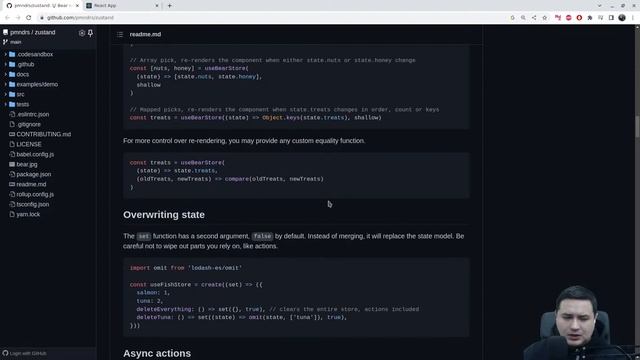Click the bear.jpg image file icon
Image resolution: width=640 pixels, height=360 pixels.
(x=12, y=164)
